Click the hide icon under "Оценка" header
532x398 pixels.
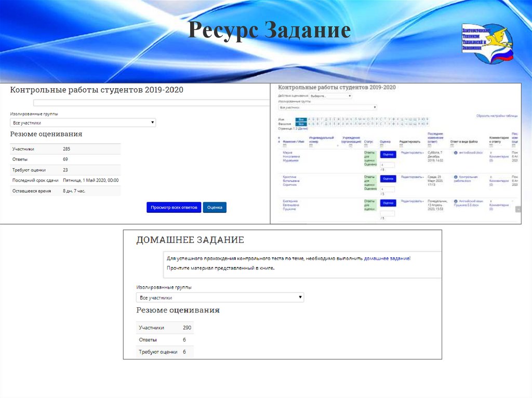[381, 146]
